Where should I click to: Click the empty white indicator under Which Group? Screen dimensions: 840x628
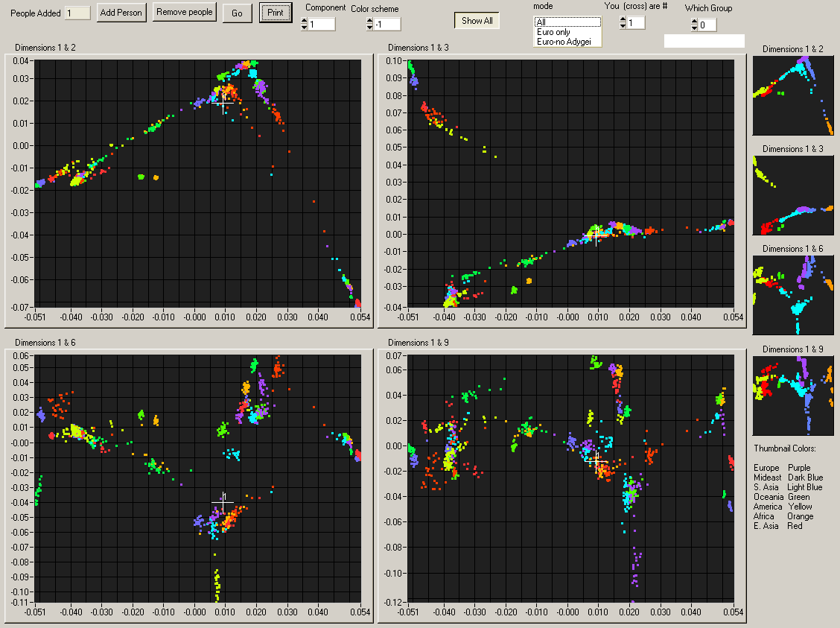704,41
